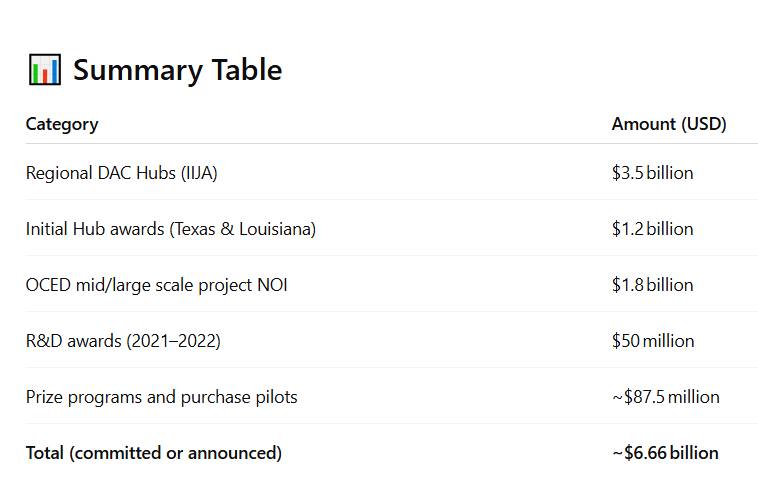Select Prize programs and purchase pilots cell
Image resolution: width=758 pixels, height=482 pixels.
[x=161, y=397]
